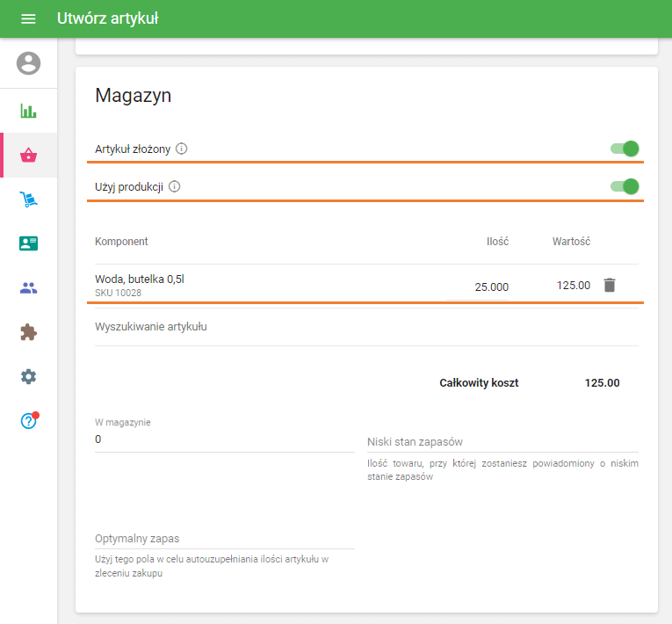
Task: Open the hamburger navigation menu
Action: (x=28, y=18)
